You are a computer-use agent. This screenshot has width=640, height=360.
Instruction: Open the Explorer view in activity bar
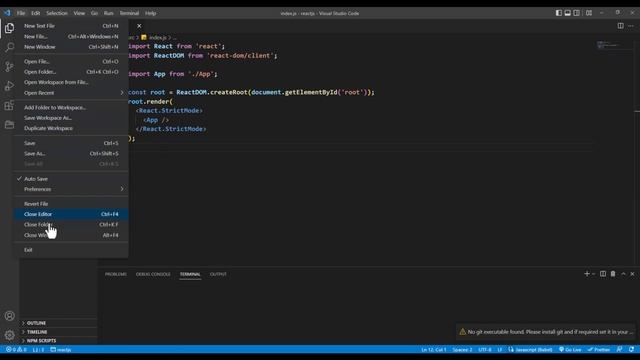click(9, 28)
